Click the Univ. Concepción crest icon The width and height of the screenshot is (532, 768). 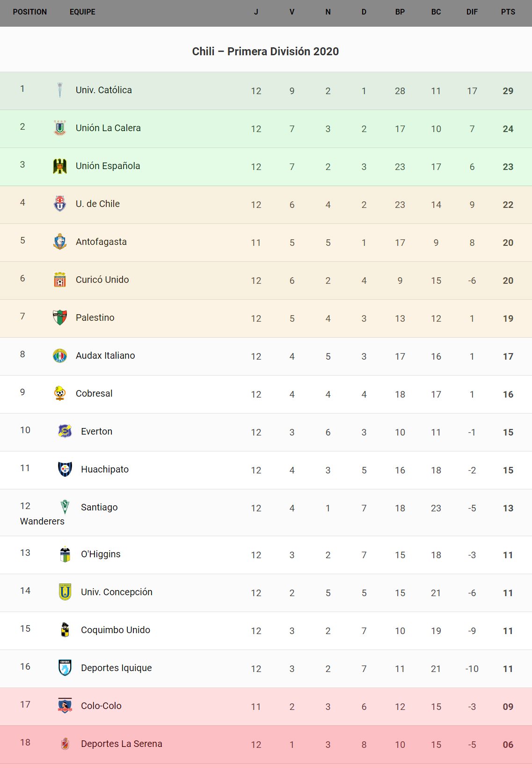click(65, 592)
